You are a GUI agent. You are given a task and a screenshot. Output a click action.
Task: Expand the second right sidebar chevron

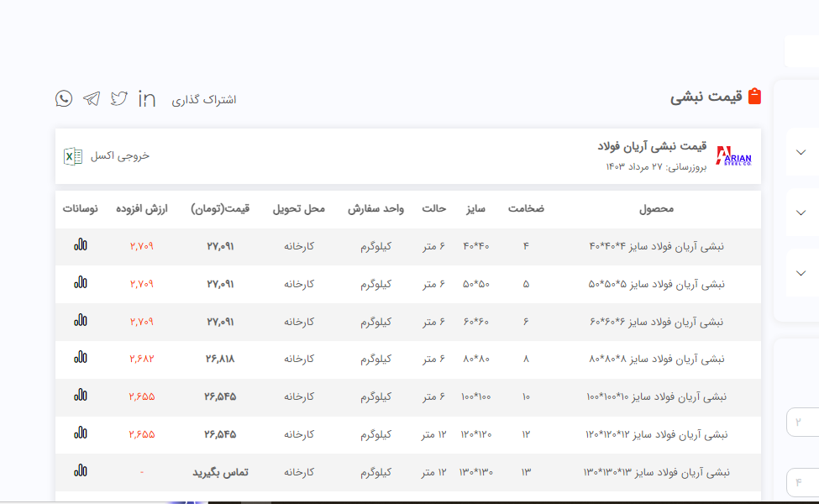pyautogui.click(x=801, y=213)
